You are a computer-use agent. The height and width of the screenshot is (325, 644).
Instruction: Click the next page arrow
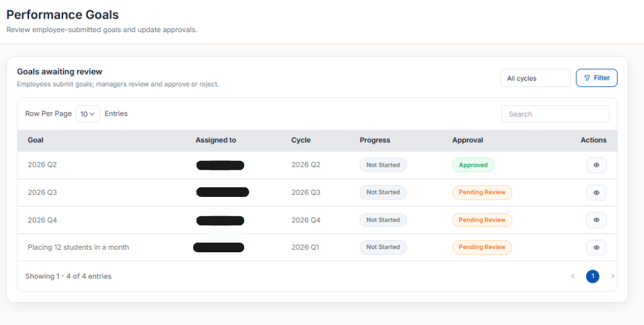tap(612, 277)
